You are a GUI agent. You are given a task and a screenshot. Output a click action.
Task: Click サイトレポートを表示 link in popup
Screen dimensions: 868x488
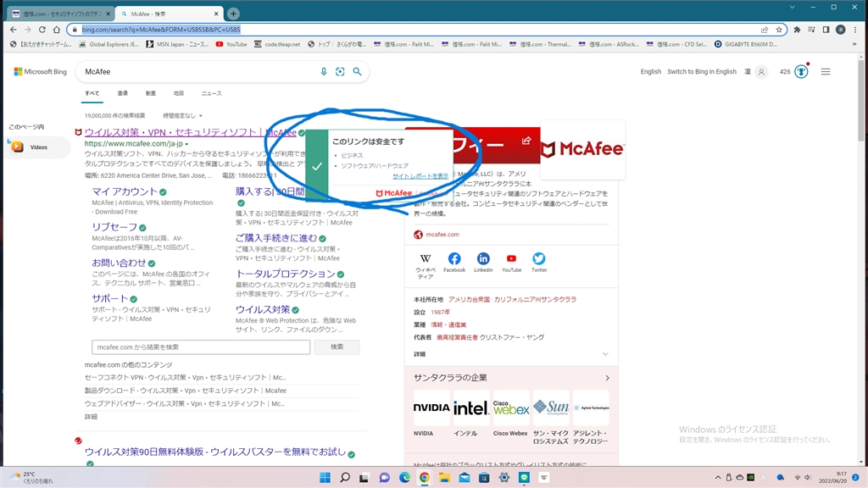420,176
